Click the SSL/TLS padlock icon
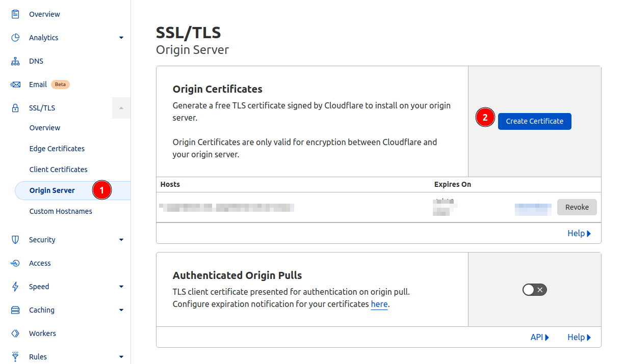The image size is (625, 364). click(15, 108)
